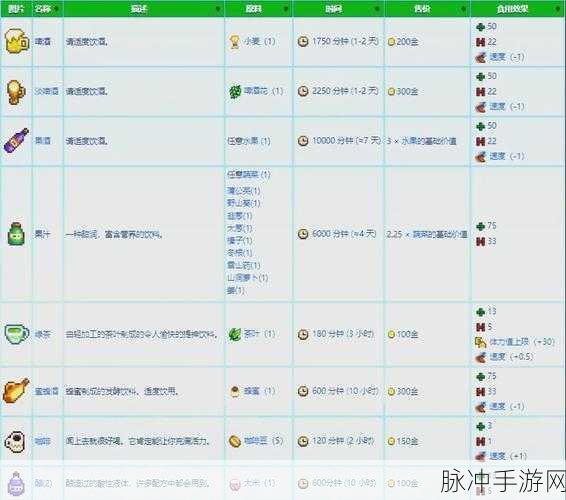The image size is (566, 500).
Task: Click the clock icon next to 180 分钟
Action: click(303, 334)
